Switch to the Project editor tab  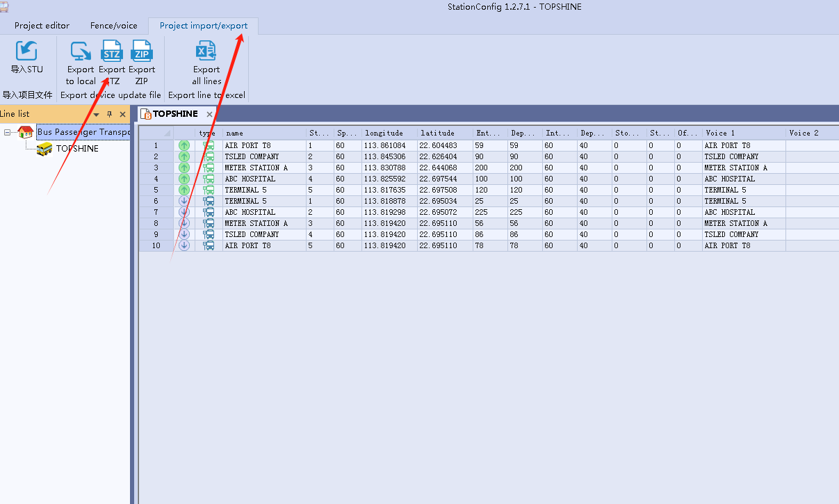click(x=42, y=26)
